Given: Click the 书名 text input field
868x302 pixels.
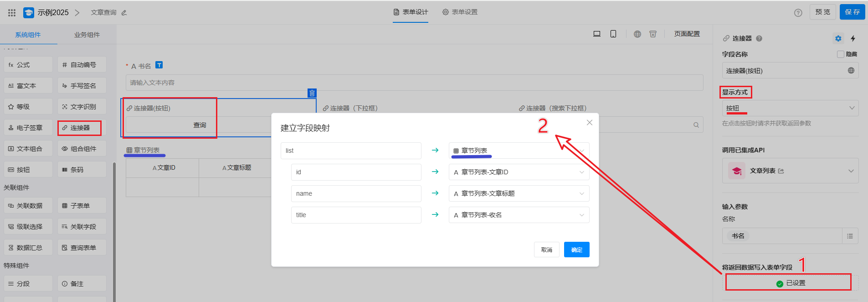Looking at the screenshot, I should click(x=414, y=83).
